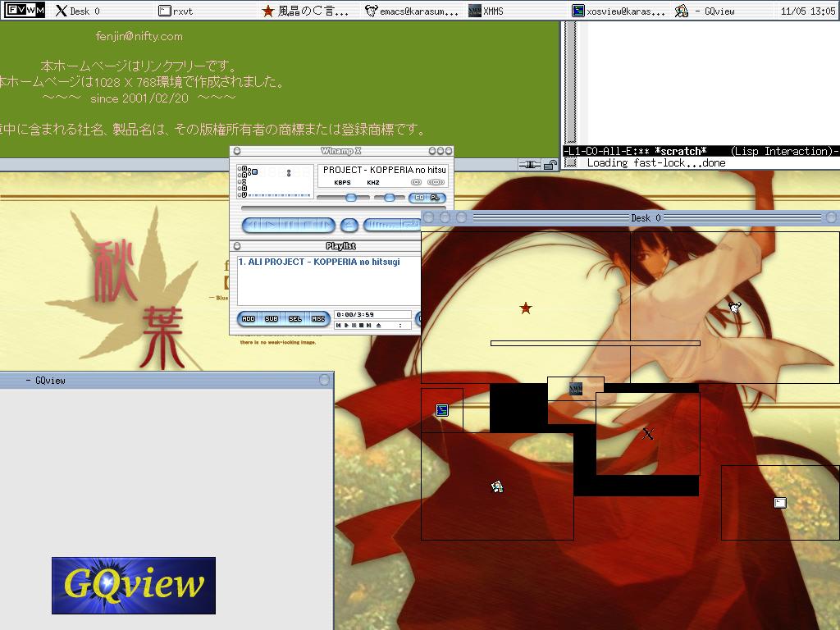Click the large previous track button
The width and height of the screenshot is (840, 630).
[253, 225]
